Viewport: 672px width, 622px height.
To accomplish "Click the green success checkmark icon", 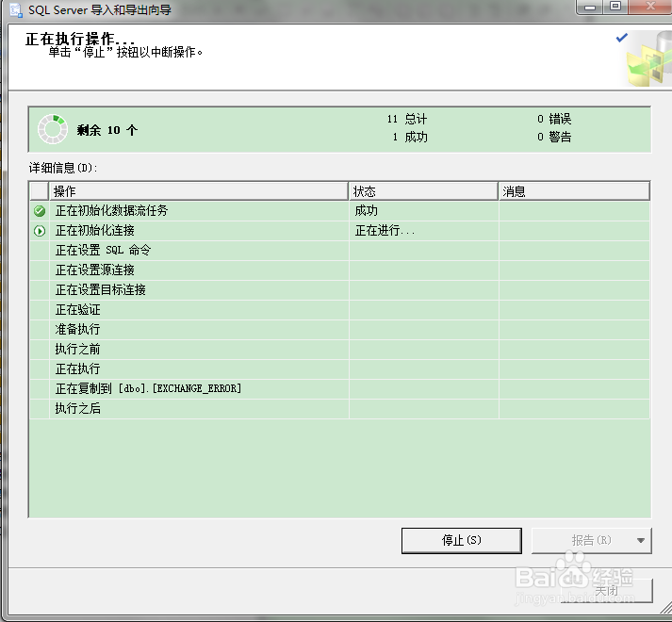I will [40, 211].
